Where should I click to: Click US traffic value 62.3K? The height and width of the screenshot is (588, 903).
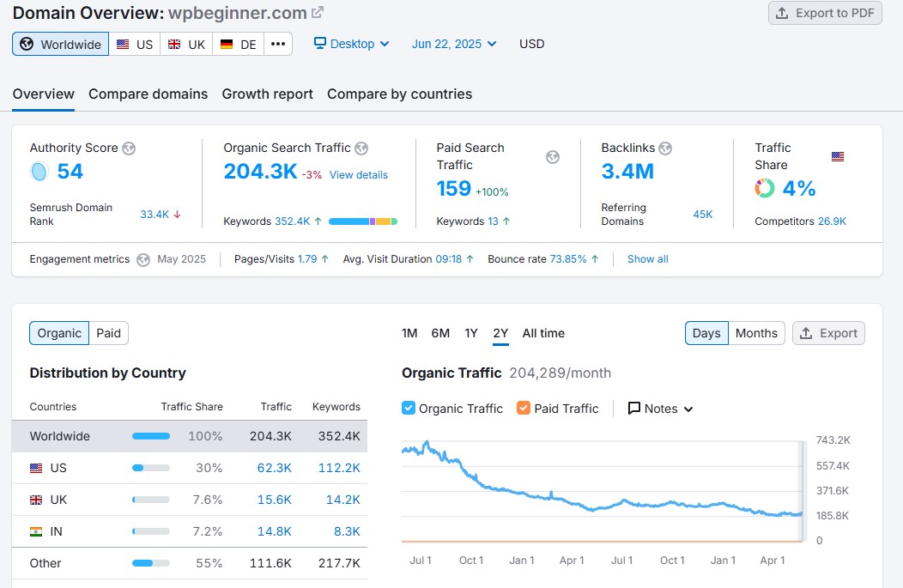(x=274, y=468)
